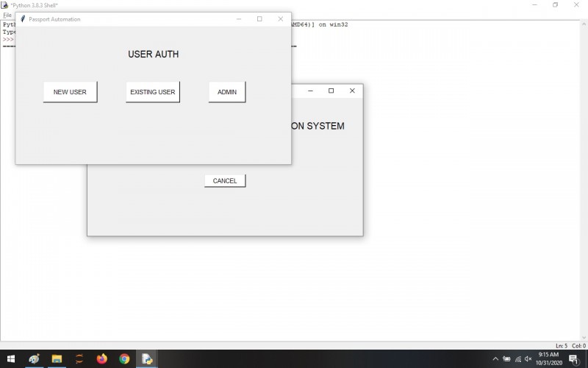
Task: Click the shell scrollbar up arrow
Action: [584, 24]
